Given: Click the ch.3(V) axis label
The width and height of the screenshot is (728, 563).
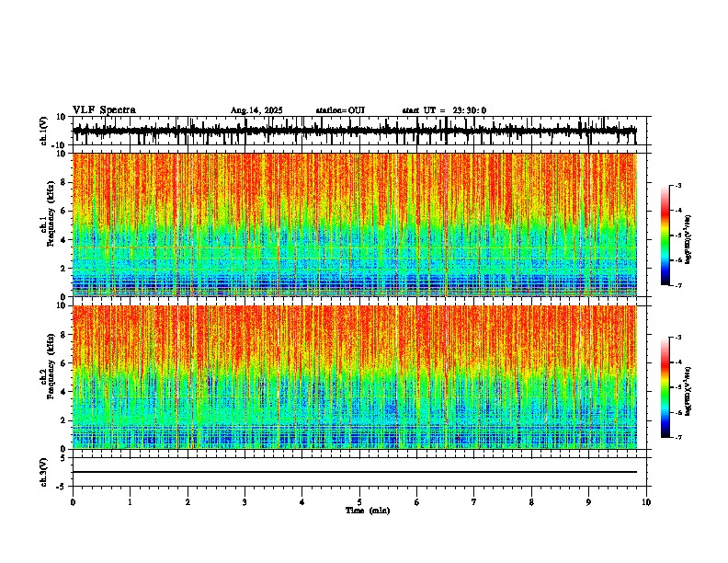Looking at the screenshot, I should [x=44, y=472].
